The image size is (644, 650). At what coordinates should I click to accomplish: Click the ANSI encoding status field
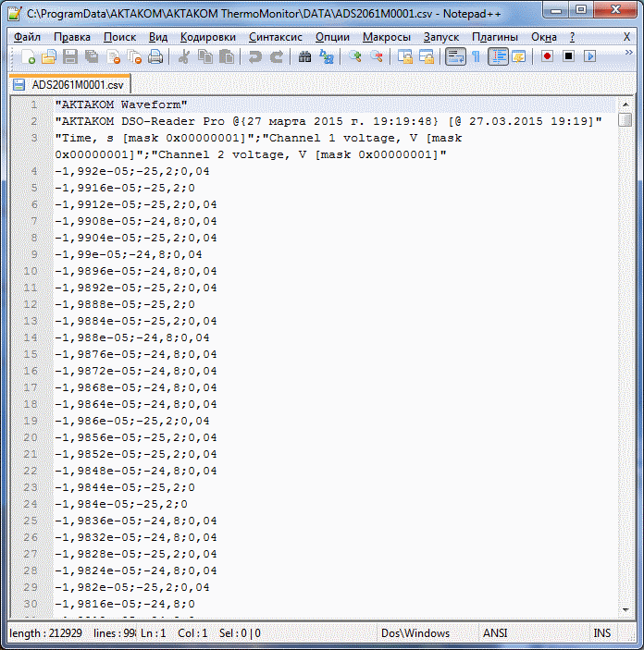coord(495,633)
